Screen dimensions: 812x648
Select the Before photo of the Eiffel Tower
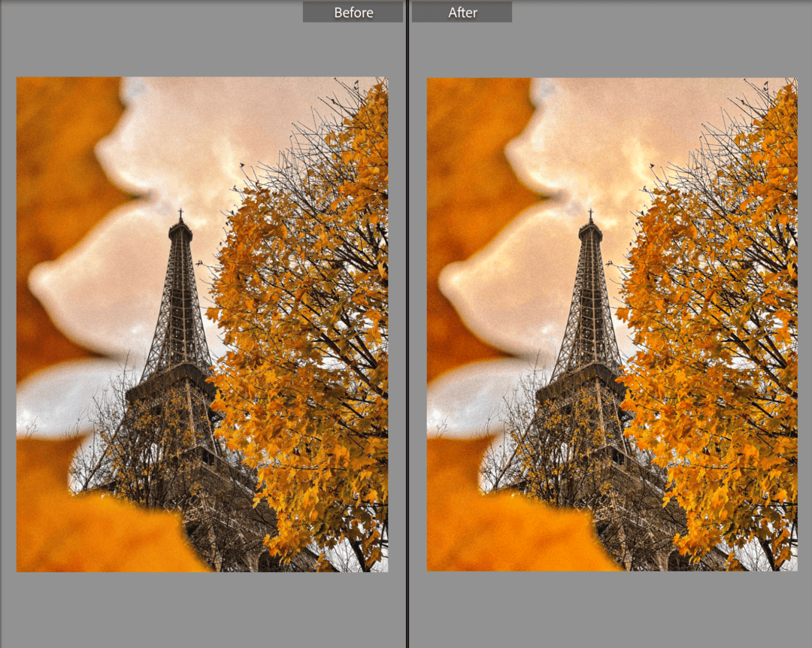point(202,324)
